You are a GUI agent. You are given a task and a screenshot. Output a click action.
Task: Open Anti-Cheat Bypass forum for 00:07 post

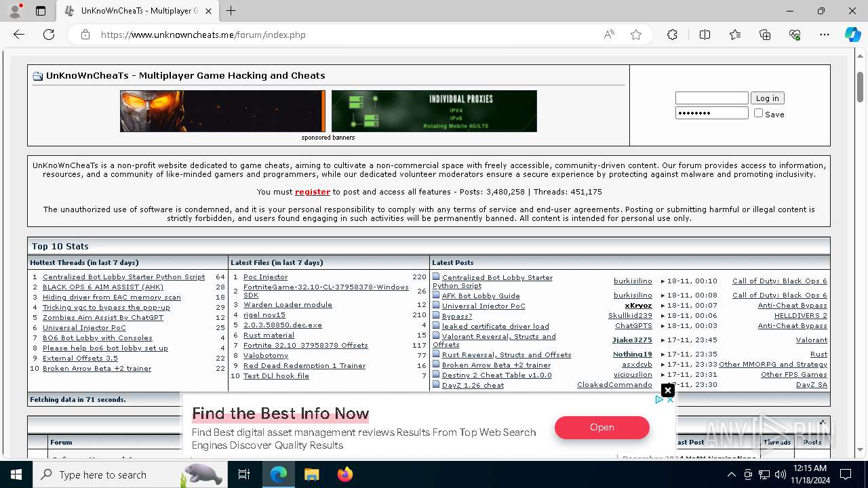click(x=793, y=305)
